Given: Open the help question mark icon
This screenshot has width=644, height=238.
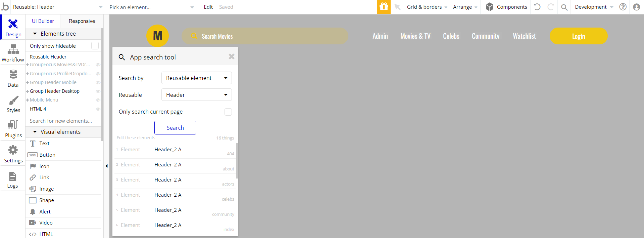Looking at the screenshot, I should pos(623,7).
